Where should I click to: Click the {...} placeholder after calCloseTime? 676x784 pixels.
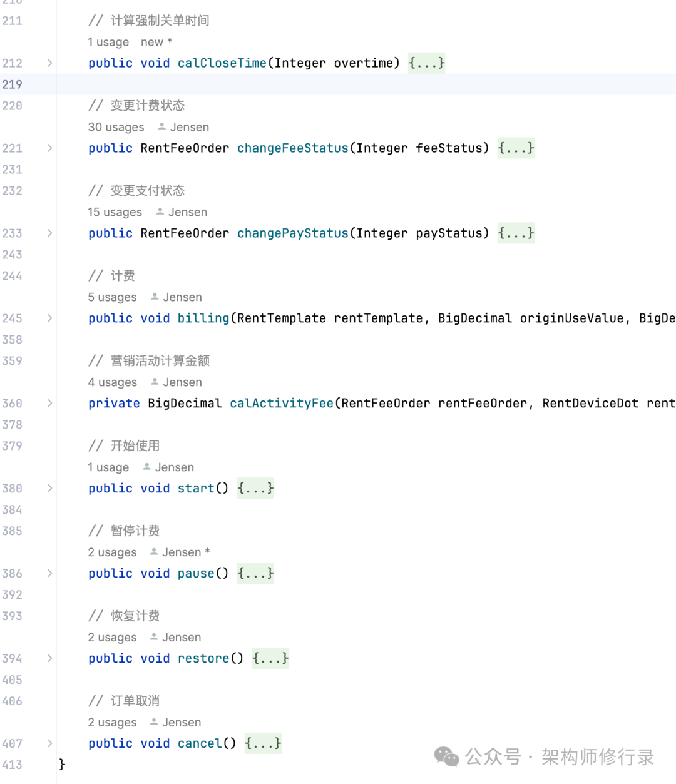(426, 63)
